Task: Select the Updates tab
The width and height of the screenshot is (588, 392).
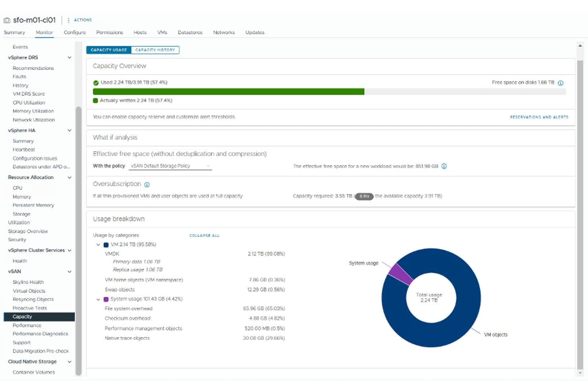Action: 255,33
